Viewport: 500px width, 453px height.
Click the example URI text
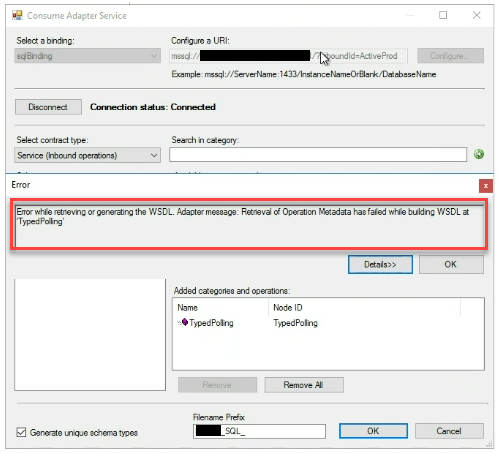click(304, 74)
